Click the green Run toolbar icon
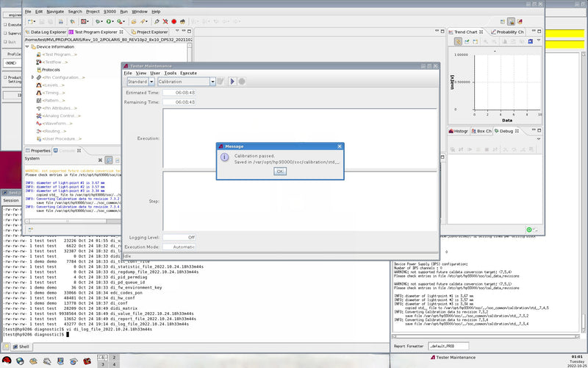588x368 pixels. coord(108,22)
